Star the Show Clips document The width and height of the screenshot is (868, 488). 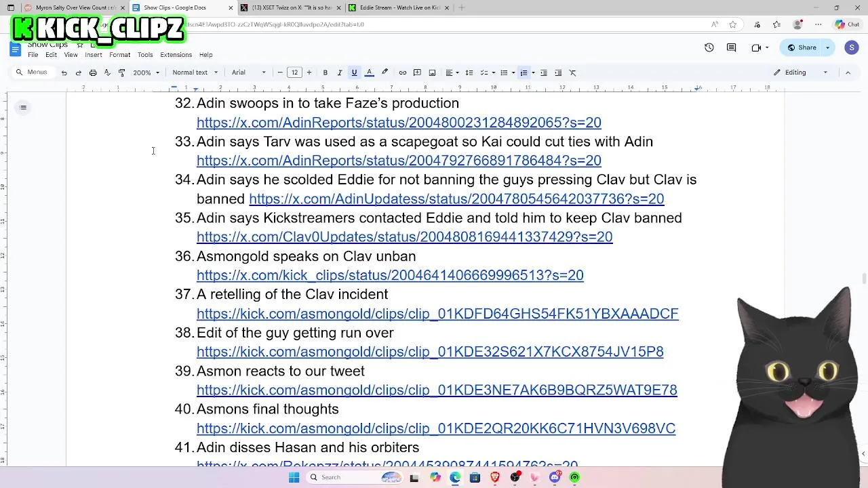[x=79, y=45]
